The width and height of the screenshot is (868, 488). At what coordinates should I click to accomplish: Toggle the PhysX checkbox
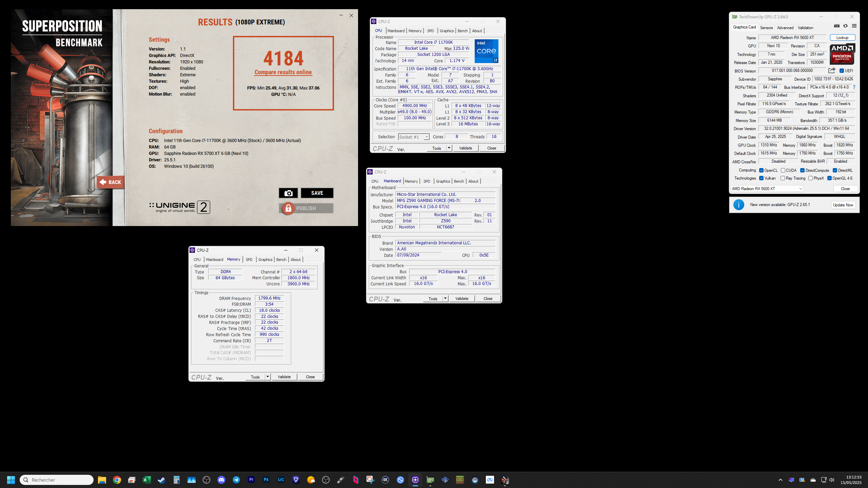tap(810, 178)
